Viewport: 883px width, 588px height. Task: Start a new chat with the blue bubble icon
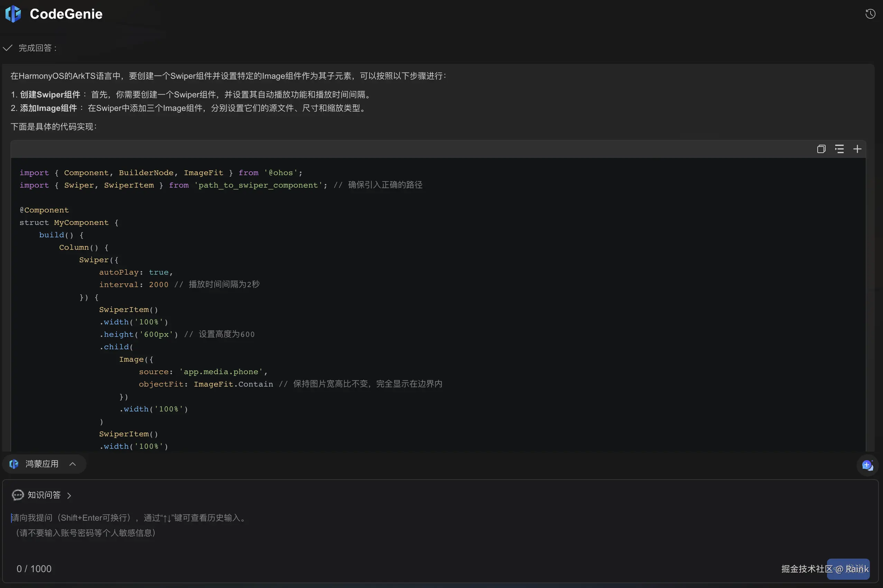(x=867, y=465)
